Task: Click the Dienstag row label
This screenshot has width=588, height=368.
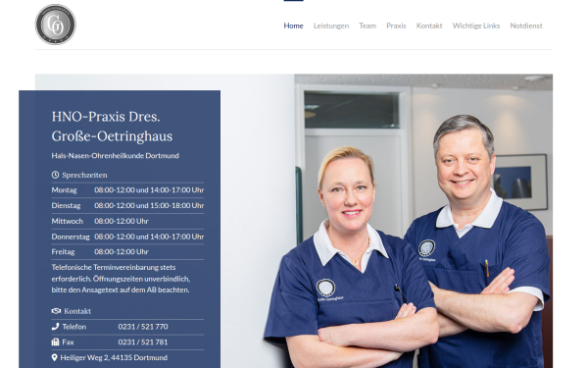Action: tap(66, 205)
